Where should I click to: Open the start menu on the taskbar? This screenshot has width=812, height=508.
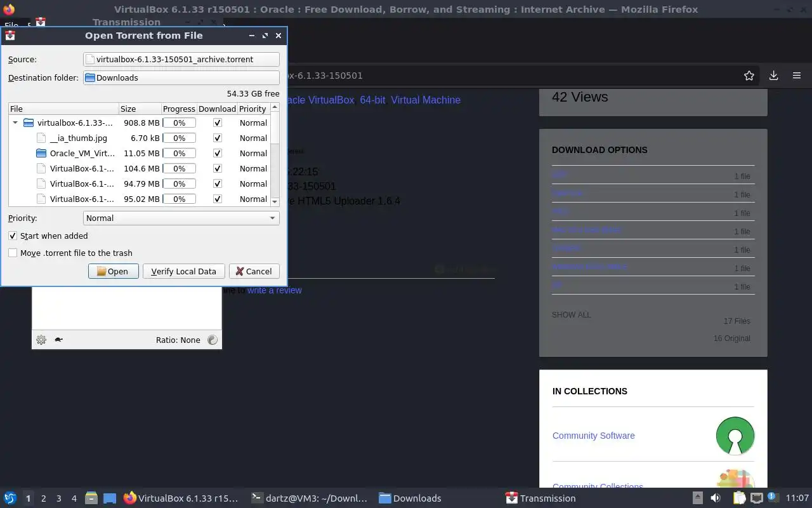[x=10, y=498]
